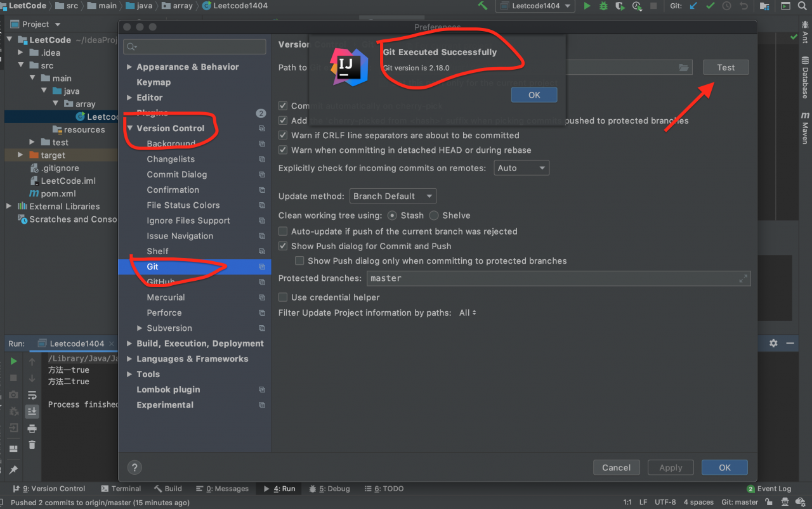The height and width of the screenshot is (509, 812).
Task: Click the Git update project arrow icon
Action: (693, 6)
